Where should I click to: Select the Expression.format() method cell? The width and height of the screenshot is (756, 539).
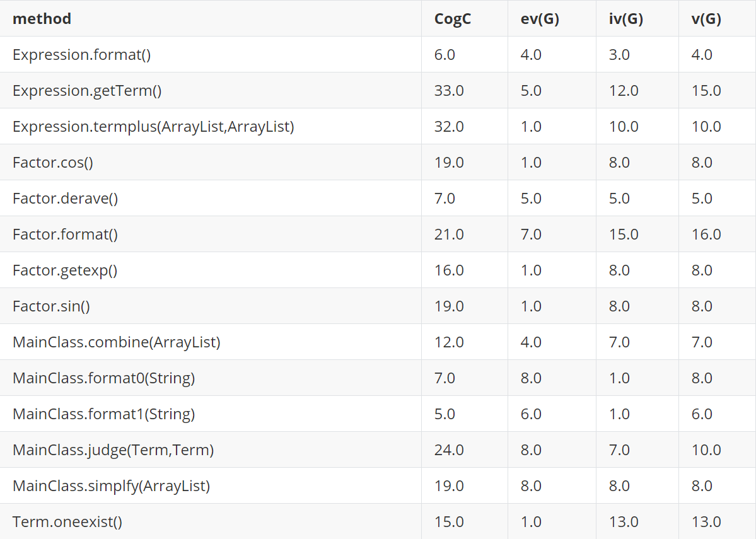click(x=81, y=55)
